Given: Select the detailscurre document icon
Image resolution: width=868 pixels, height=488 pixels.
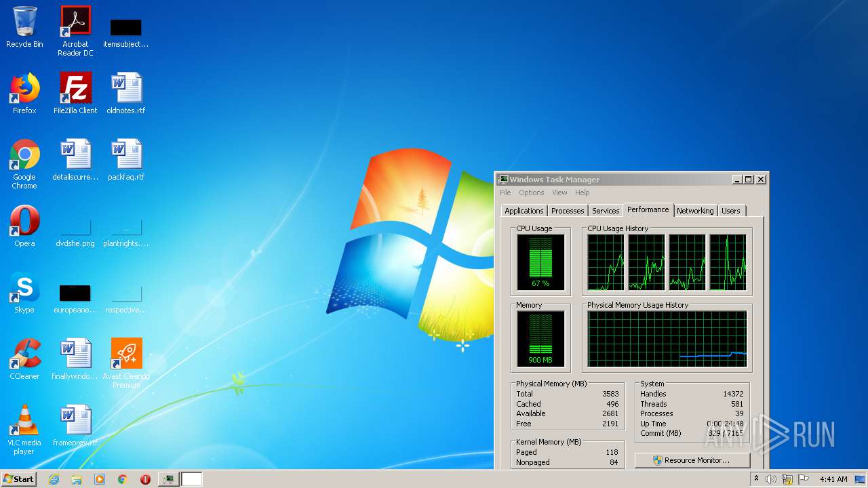Looking at the screenshot, I should tap(75, 160).
